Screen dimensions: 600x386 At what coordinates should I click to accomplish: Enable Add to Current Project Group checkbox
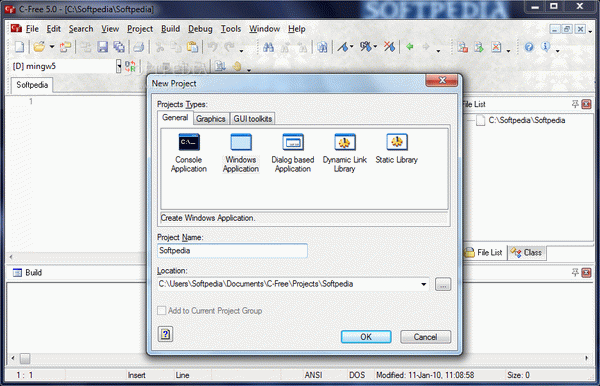[161, 310]
